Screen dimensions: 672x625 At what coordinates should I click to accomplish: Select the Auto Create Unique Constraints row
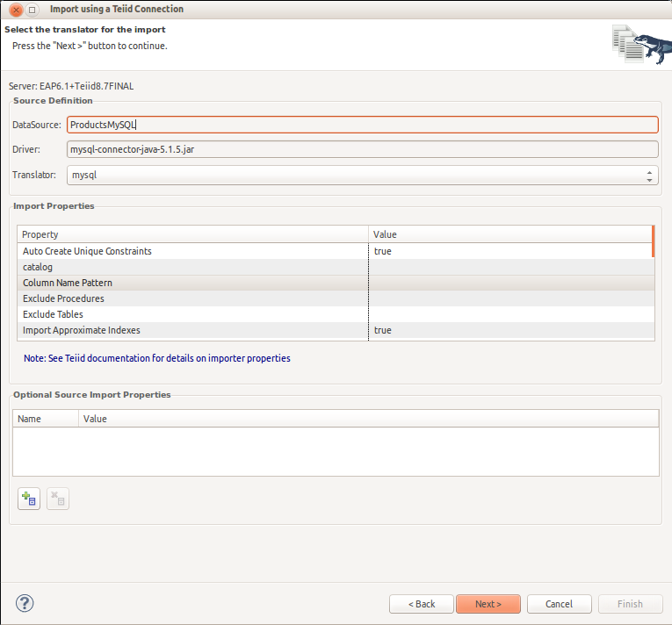(x=193, y=251)
